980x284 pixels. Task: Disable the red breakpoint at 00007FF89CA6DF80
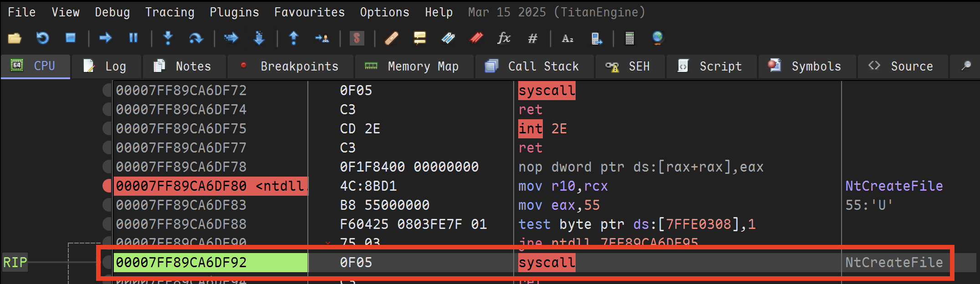click(107, 186)
